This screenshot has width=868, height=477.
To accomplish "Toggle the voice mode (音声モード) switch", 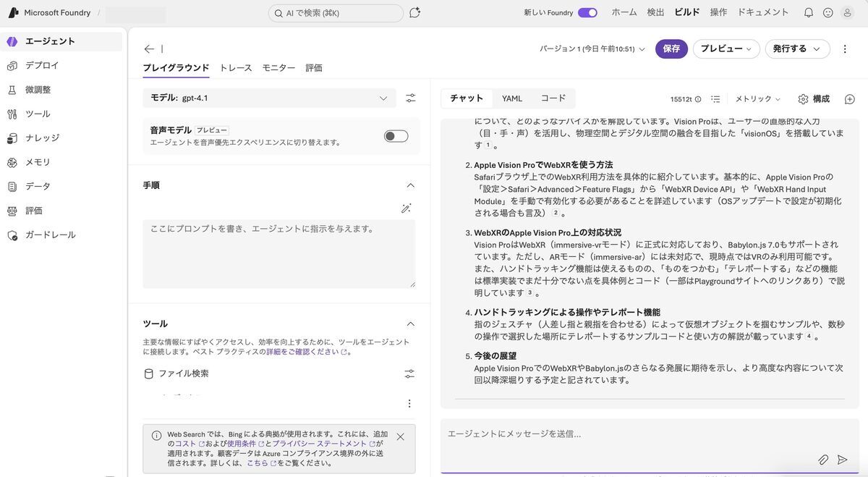I will (x=396, y=136).
